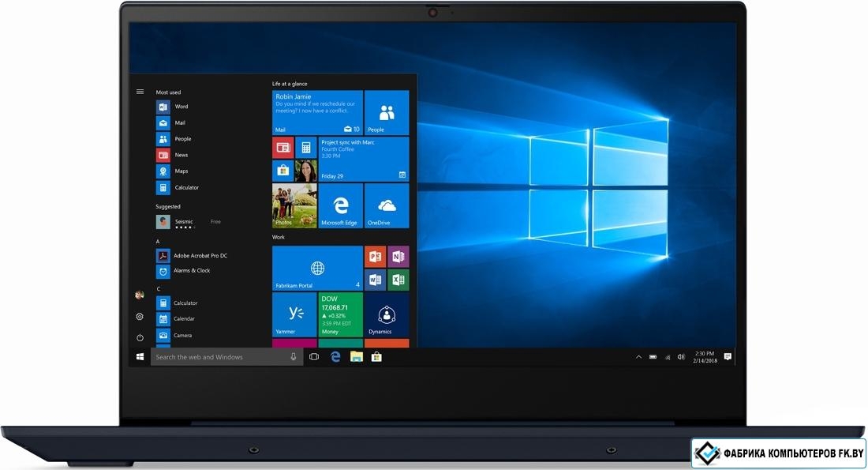Open File Explorer on the taskbar
This screenshot has width=868, height=470.
coord(356,357)
